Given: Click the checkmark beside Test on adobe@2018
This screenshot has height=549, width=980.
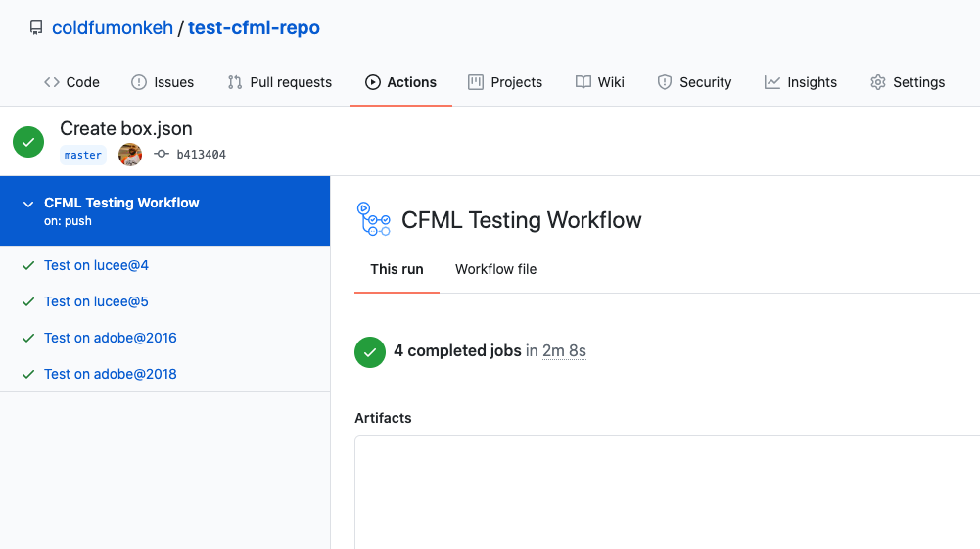Looking at the screenshot, I should coord(28,374).
